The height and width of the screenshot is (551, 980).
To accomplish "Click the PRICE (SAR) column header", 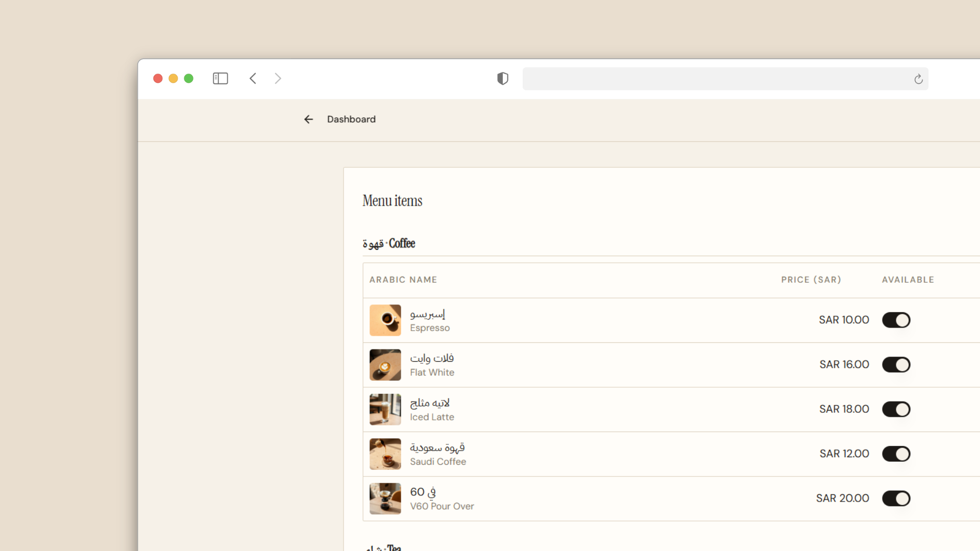I will 811,280.
